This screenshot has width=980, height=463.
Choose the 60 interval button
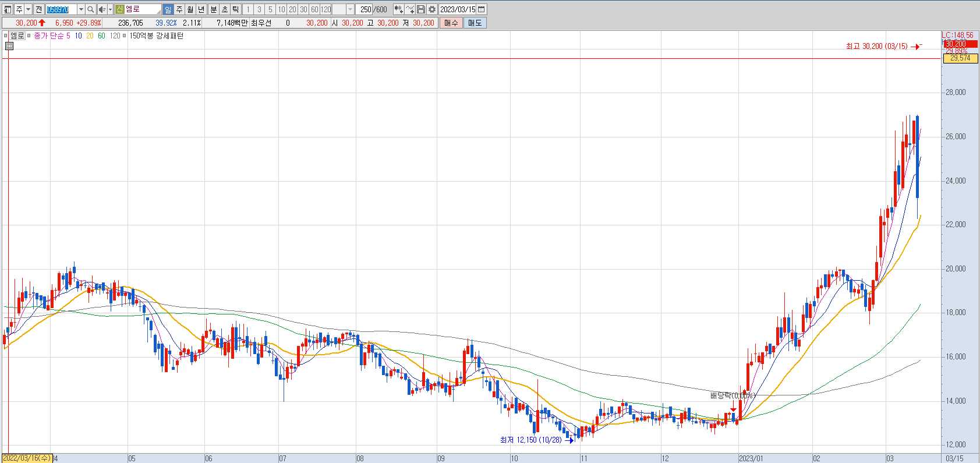point(314,9)
